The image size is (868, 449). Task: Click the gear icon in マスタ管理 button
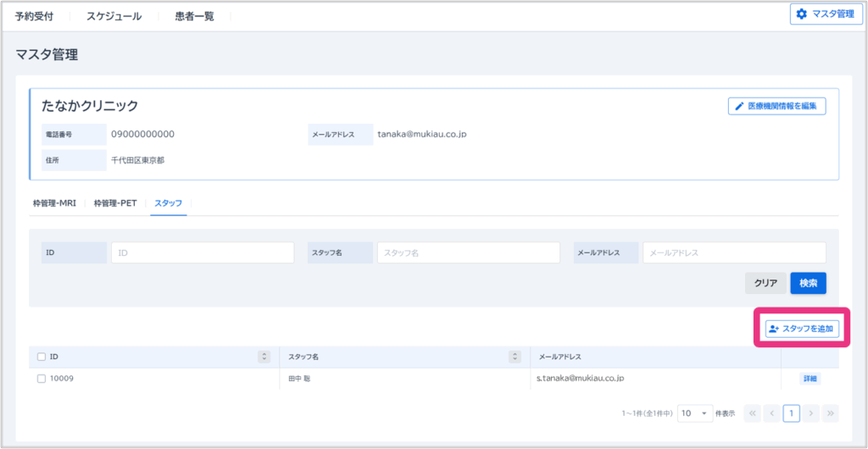point(801,14)
